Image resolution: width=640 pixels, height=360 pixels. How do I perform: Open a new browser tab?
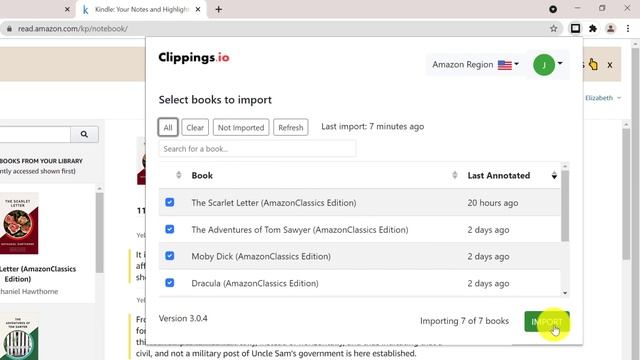[218, 9]
